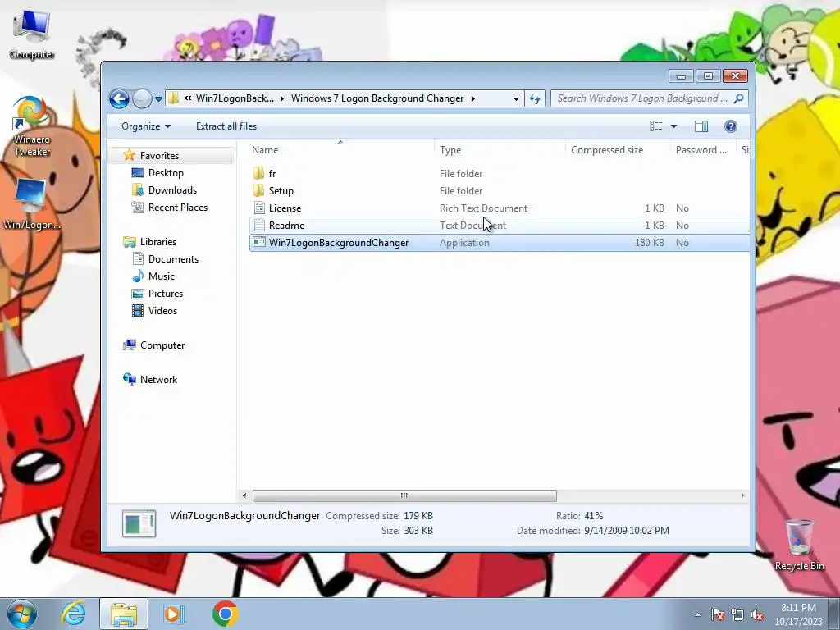Open Explorer help

[730, 126]
